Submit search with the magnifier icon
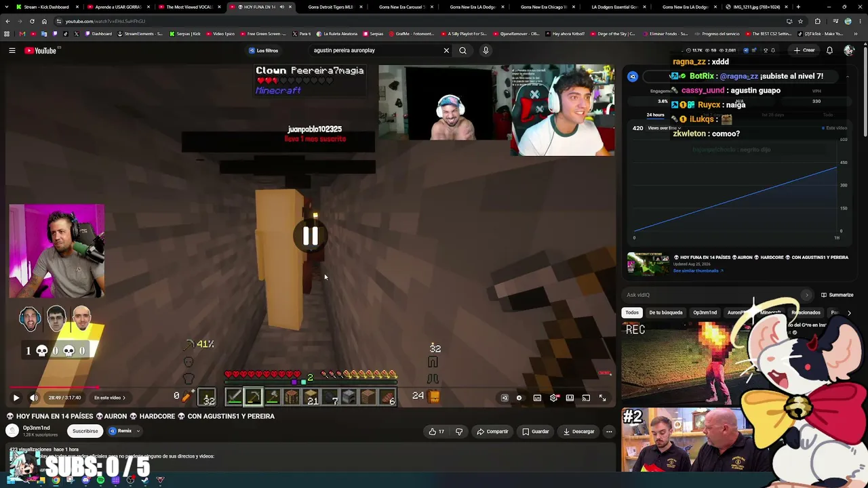 point(462,50)
